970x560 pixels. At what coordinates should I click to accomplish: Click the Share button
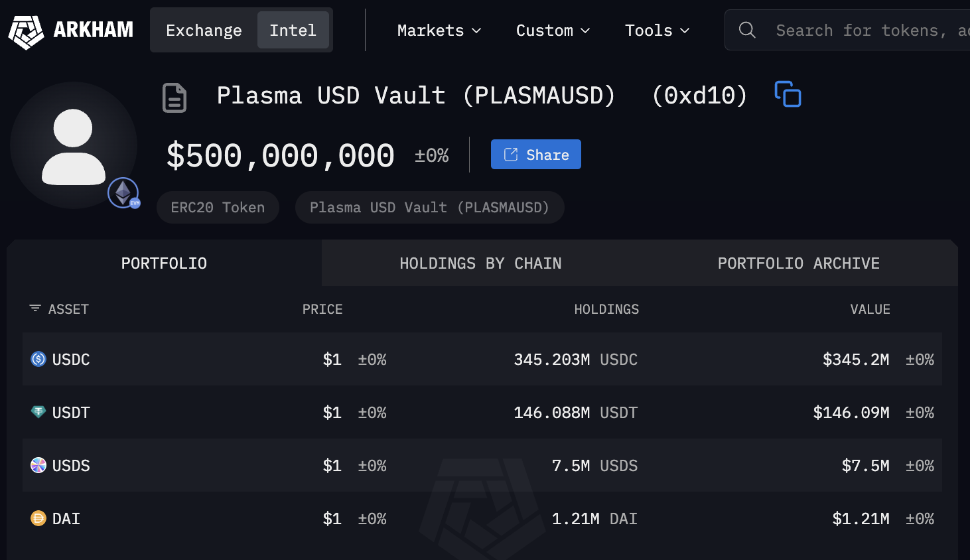coord(535,154)
